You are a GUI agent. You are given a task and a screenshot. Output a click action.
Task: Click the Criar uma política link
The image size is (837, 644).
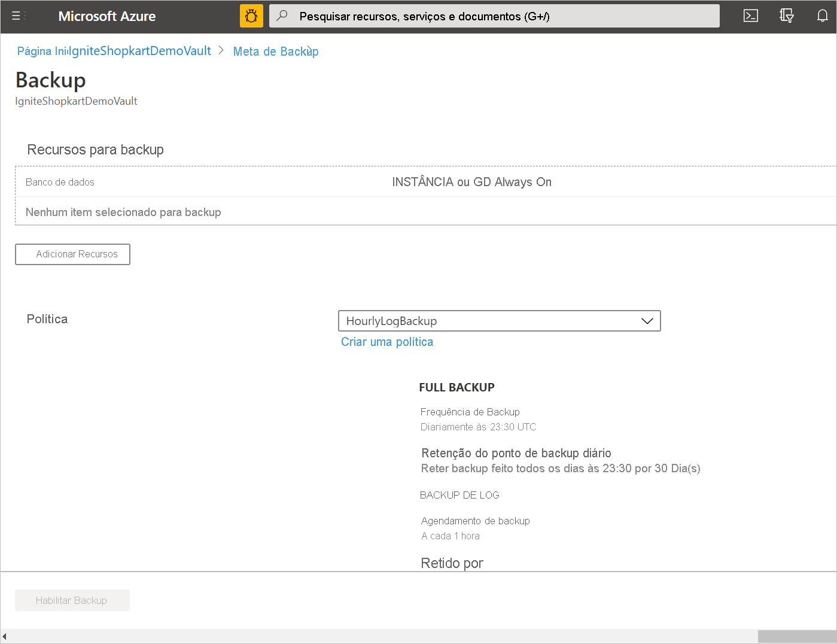click(386, 341)
